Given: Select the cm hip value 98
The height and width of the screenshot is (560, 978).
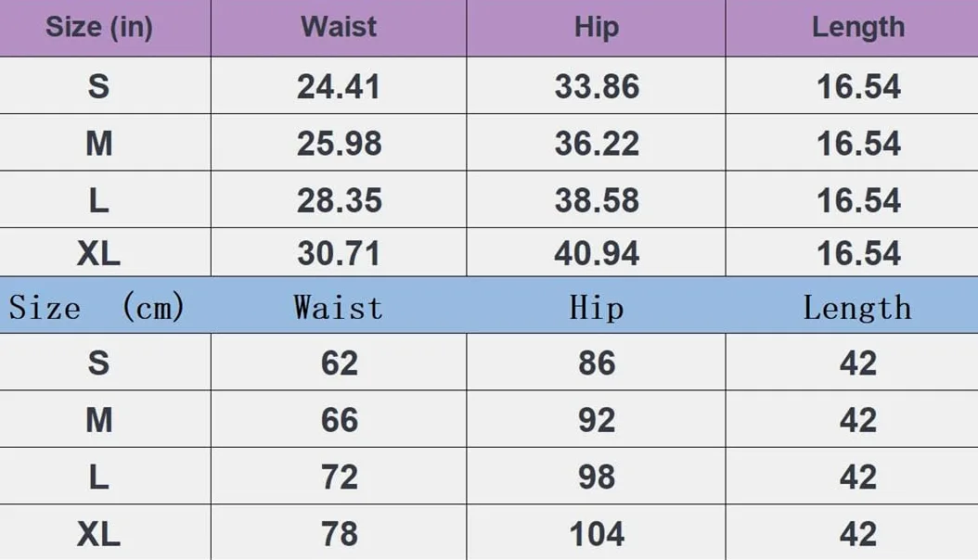Looking at the screenshot, I should [597, 477].
